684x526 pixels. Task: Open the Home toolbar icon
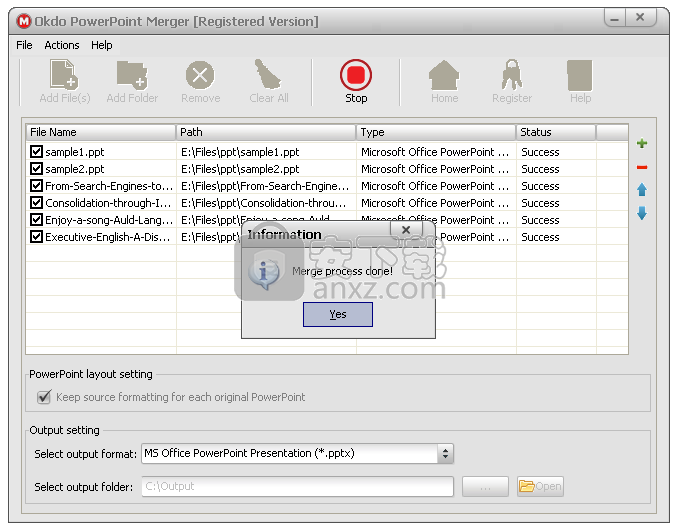(x=444, y=75)
